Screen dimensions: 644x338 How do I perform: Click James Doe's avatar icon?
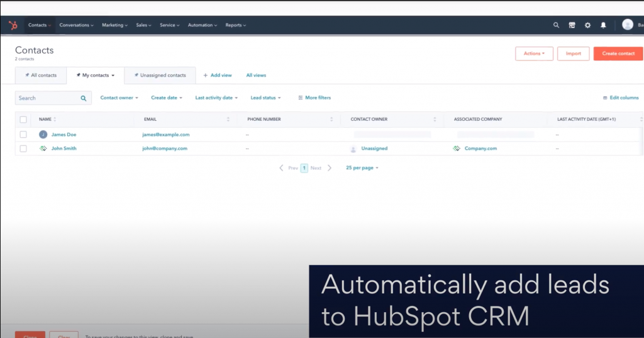tap(43, 135)
